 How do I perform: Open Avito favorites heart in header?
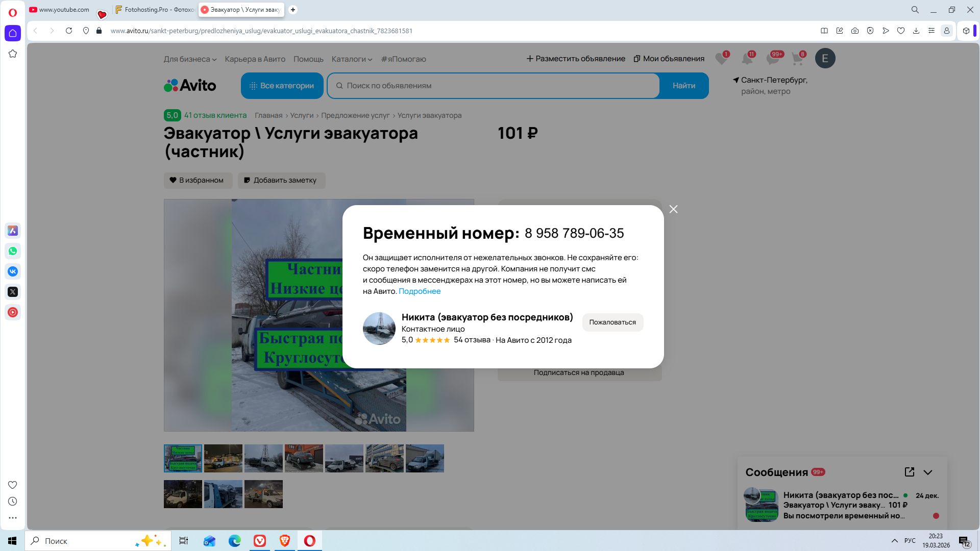721,59
